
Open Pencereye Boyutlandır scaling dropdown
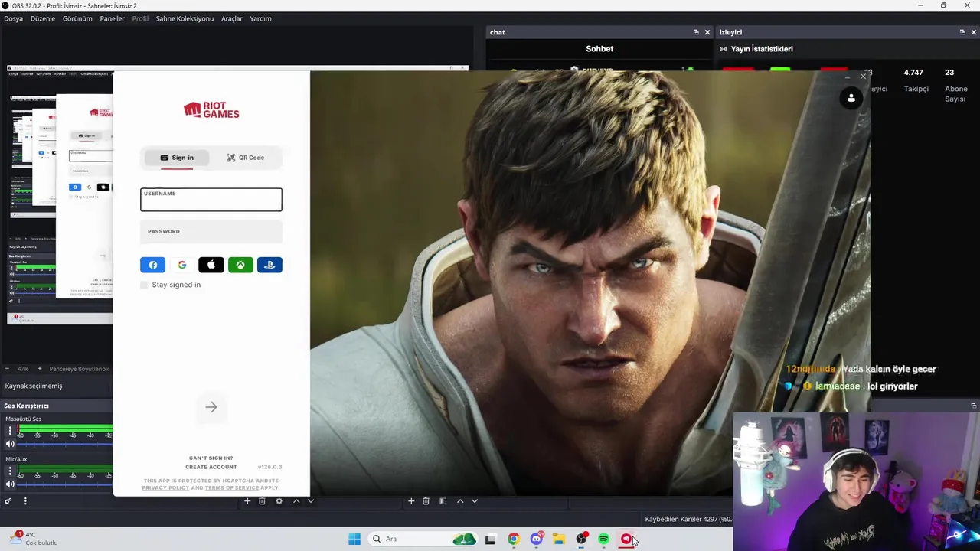[80, 369]
